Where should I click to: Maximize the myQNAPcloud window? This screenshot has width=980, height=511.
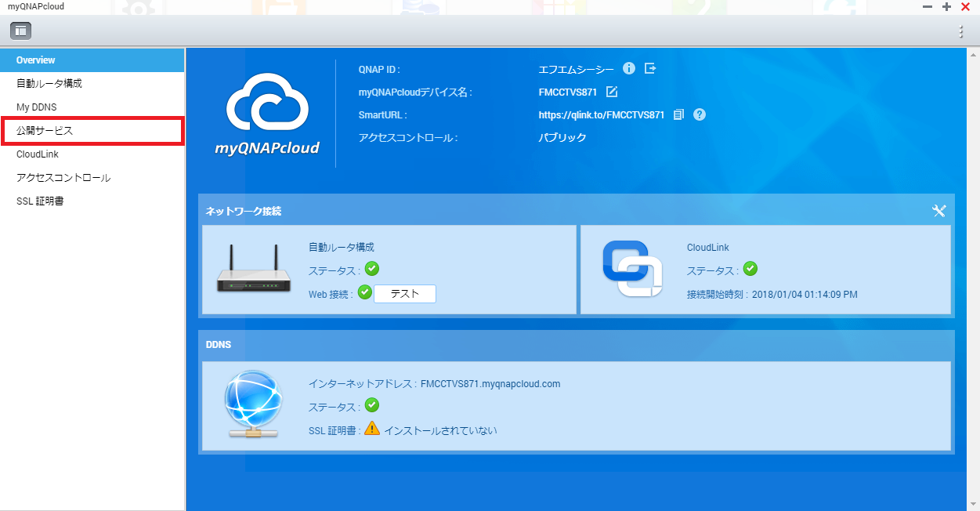pyautogui.click(x=946, y=6)
